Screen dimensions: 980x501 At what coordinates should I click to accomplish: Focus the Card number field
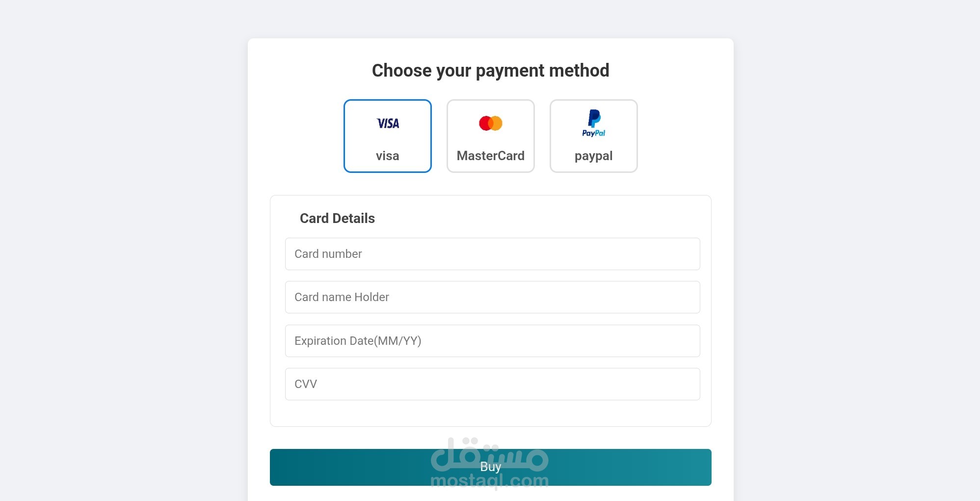(x=493, y=254)
